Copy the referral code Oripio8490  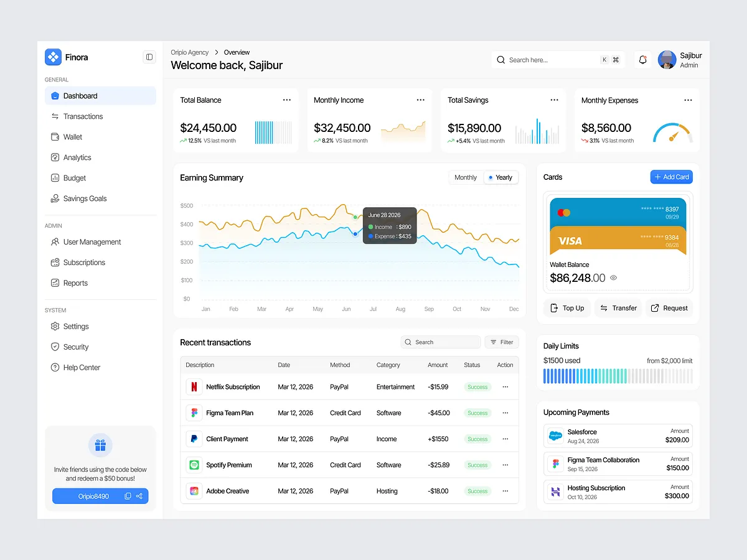(x=128, y=496)
